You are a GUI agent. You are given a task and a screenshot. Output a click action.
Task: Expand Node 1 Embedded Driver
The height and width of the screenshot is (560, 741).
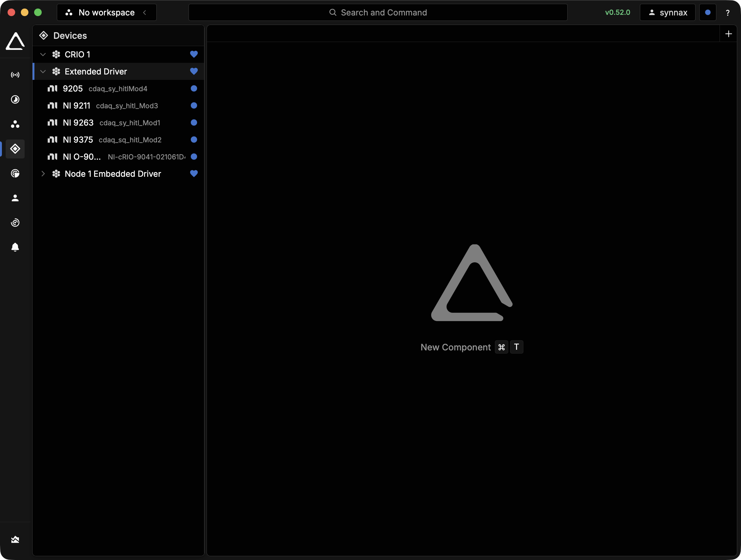click(x=43, y=174)
